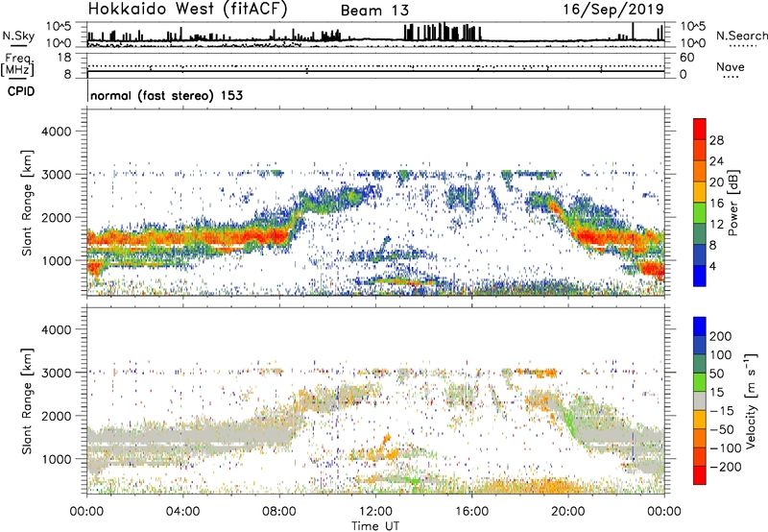Click the '200' velocity colorbar tick

click(x=721, y=336)
